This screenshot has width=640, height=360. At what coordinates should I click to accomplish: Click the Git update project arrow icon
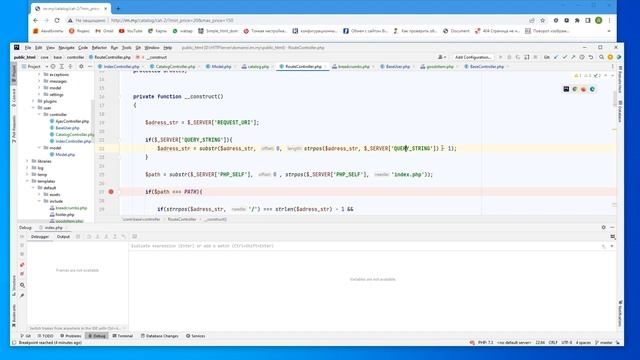tap(556, 57)
